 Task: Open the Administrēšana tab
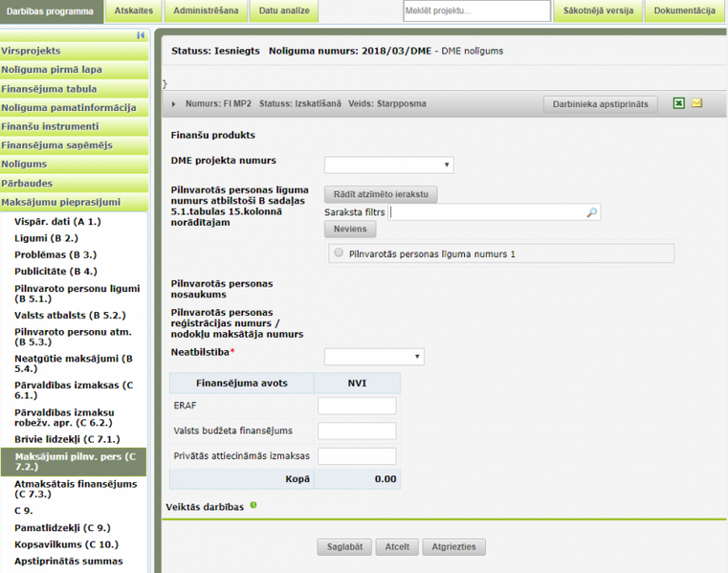(x=205, y=11)
